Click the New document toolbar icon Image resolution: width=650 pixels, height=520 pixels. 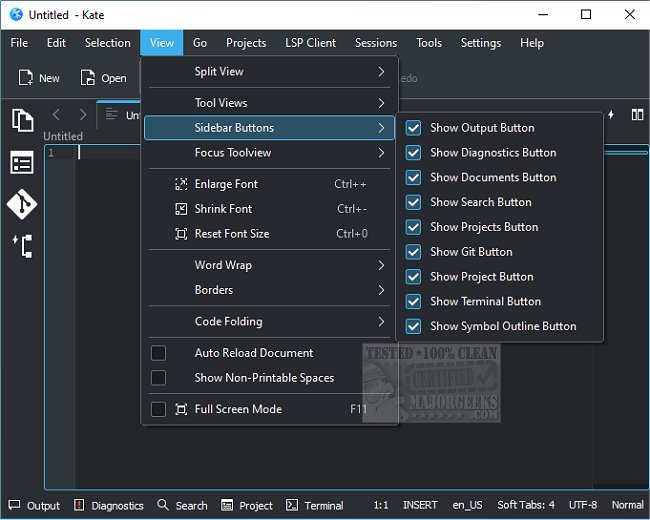38,78
